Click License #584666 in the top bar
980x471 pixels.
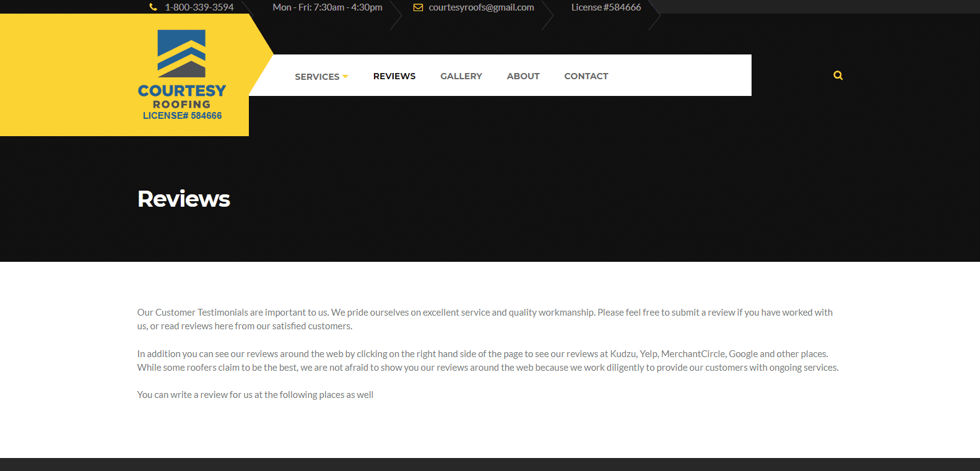pos(606,7)
